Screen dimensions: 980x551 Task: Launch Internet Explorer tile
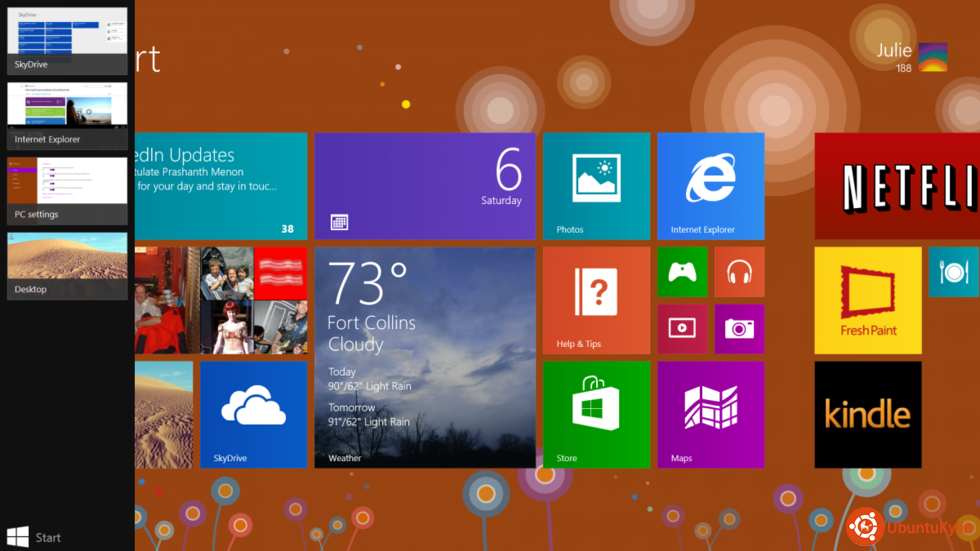pos(710,186)
